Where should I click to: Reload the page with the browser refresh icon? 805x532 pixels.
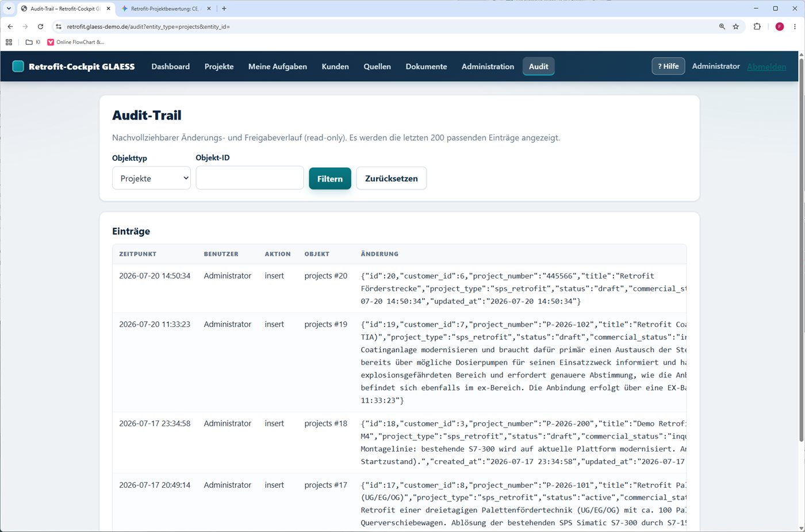(40, 26)
